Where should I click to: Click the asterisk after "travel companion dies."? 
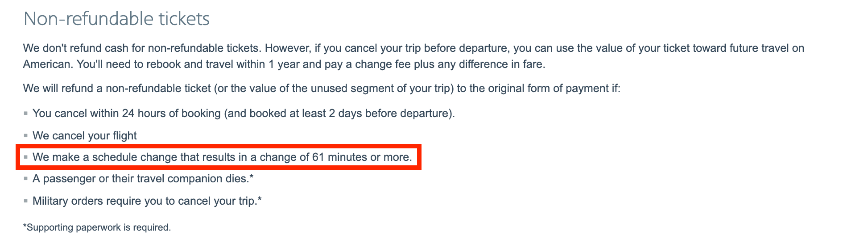pyautogui.click(x=252, y=177)
